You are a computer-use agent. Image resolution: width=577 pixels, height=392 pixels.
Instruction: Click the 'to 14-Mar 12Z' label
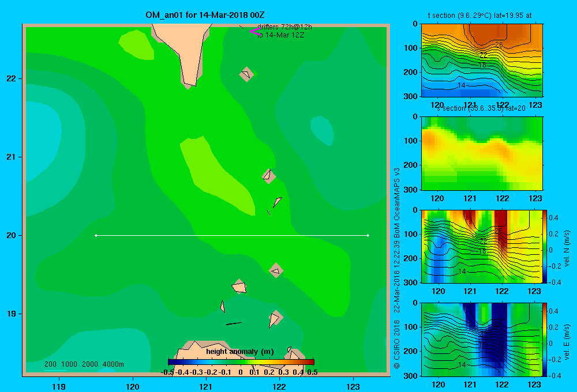(281, 35)
